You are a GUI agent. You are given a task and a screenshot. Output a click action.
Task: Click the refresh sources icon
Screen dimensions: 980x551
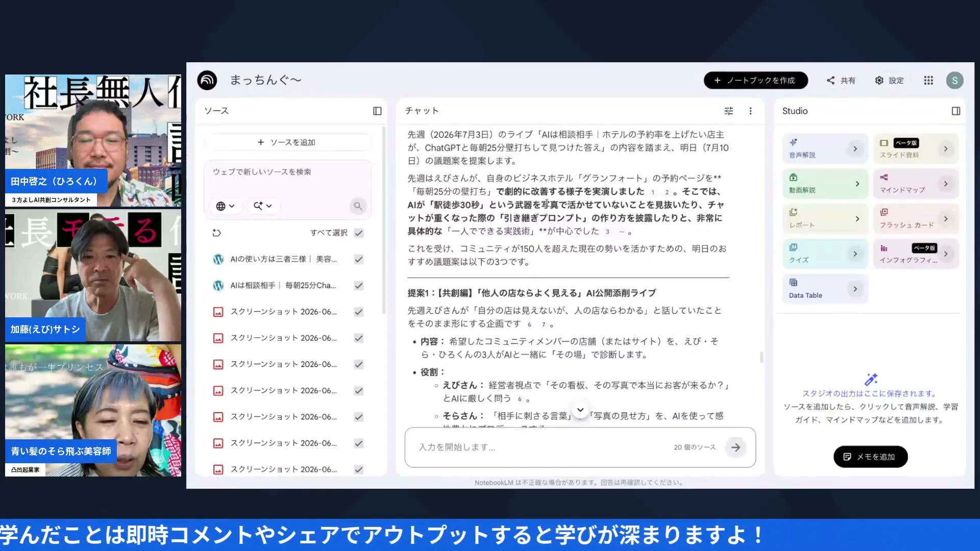(x=216, y=233)
